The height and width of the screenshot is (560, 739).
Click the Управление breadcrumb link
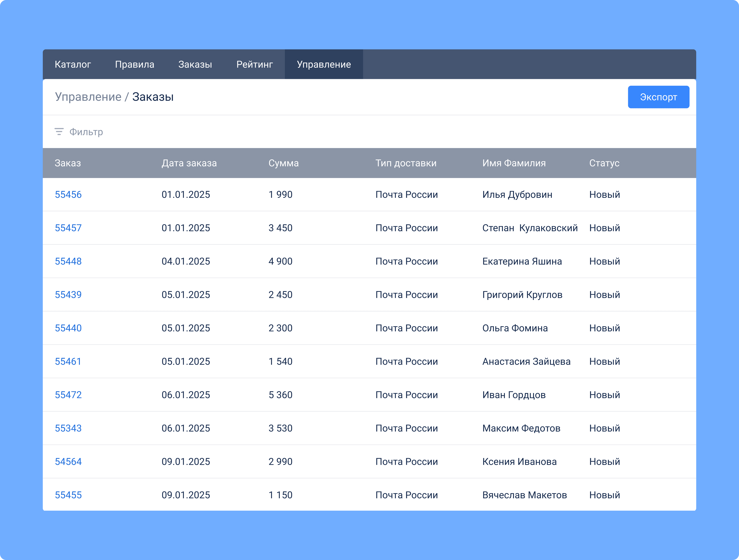[88, 97]
